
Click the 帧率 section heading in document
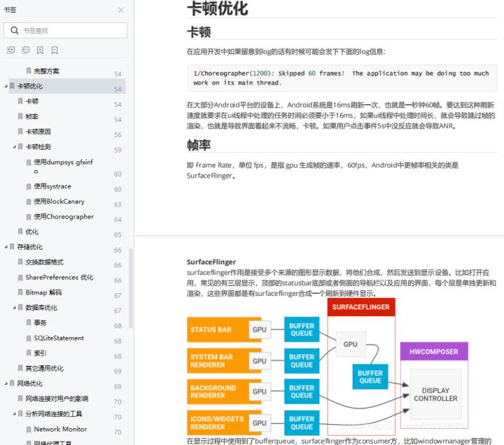pyautogui.click(x=199, y=146)
